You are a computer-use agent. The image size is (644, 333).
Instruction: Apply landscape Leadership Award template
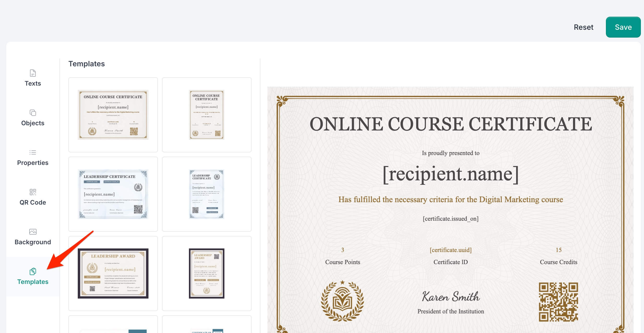(x=113, y=273)
